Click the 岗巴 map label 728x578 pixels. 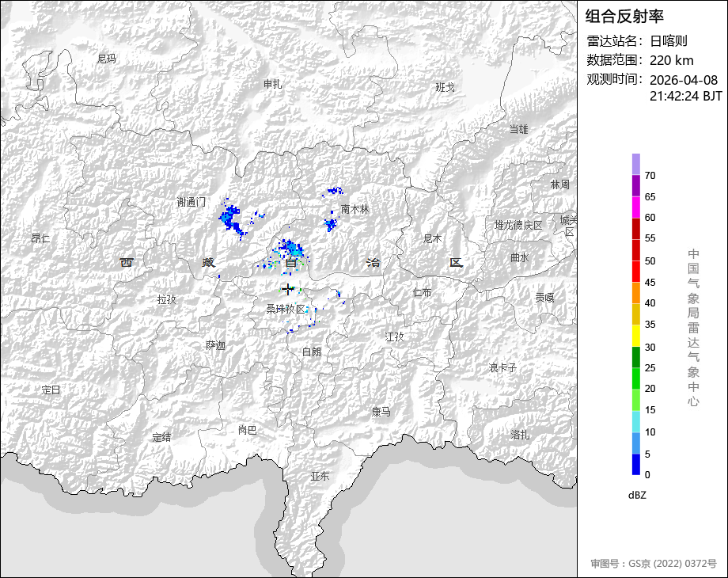pyautogui.click(x=247, y=430)
